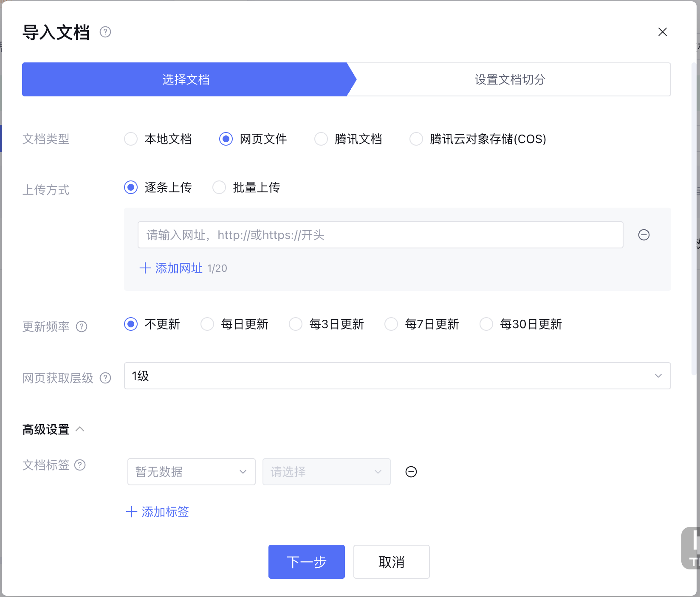
Task: Open the 网页获取层级 dropdown showing 1级
Action: pyautogui.click(x=397, y=376)
